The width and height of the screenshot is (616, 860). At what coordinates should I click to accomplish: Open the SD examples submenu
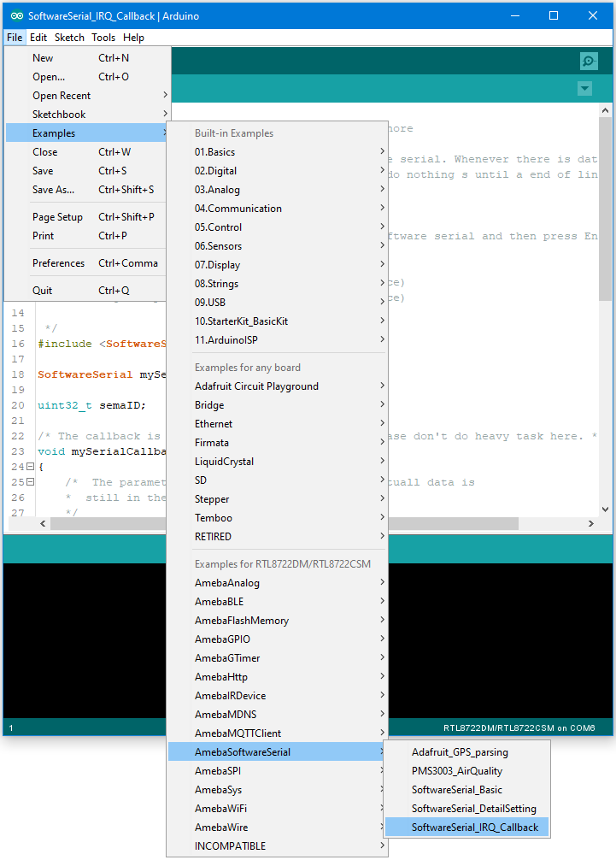coord(278,480)
